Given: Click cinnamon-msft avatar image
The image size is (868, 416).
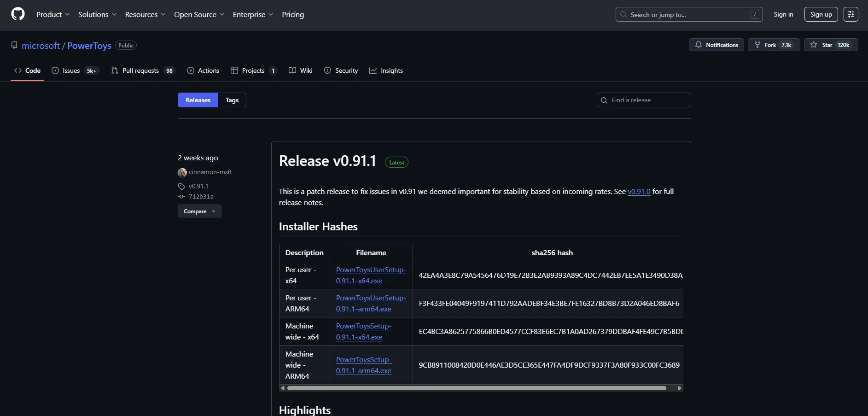Looking at the screenshot, I should point(182,172).
